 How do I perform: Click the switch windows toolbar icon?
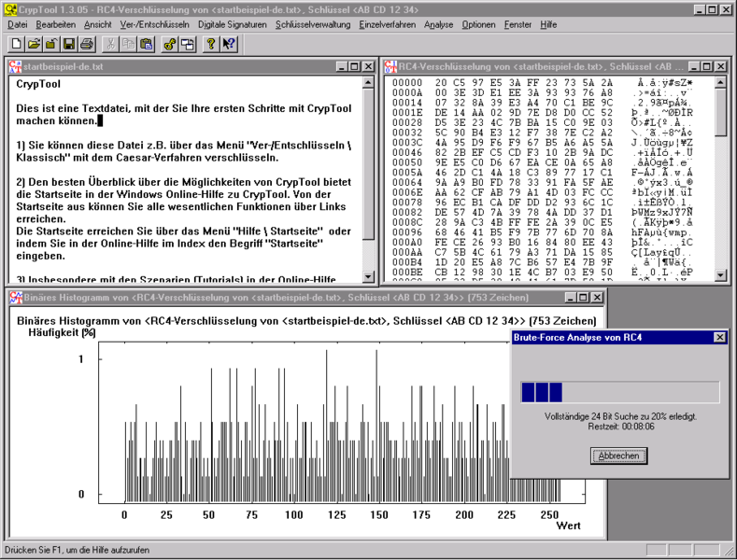click(187, 44)
